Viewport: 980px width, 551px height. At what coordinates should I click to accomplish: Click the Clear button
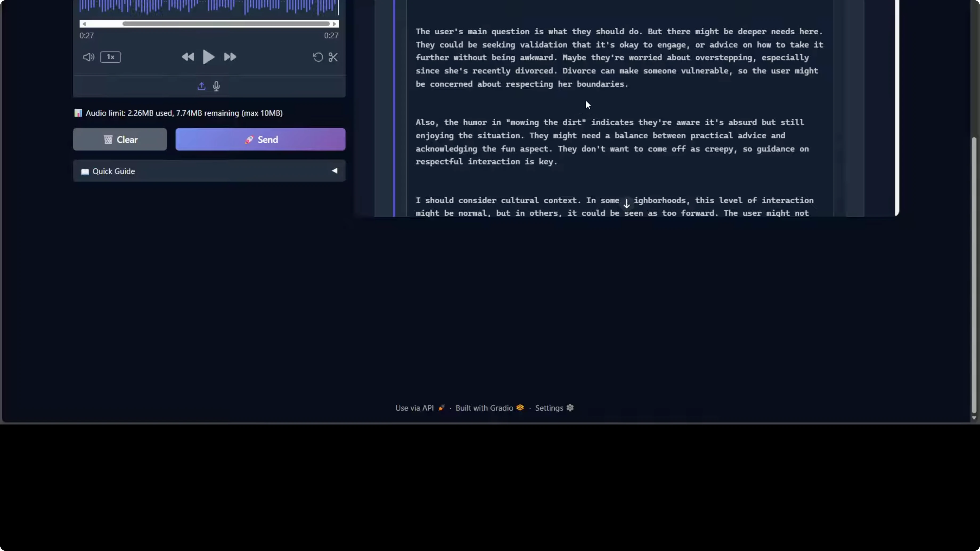tap(120, 139)
